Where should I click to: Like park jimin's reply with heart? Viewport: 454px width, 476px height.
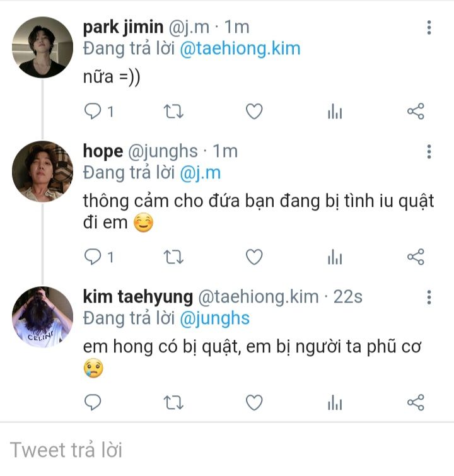pos(253,112)
